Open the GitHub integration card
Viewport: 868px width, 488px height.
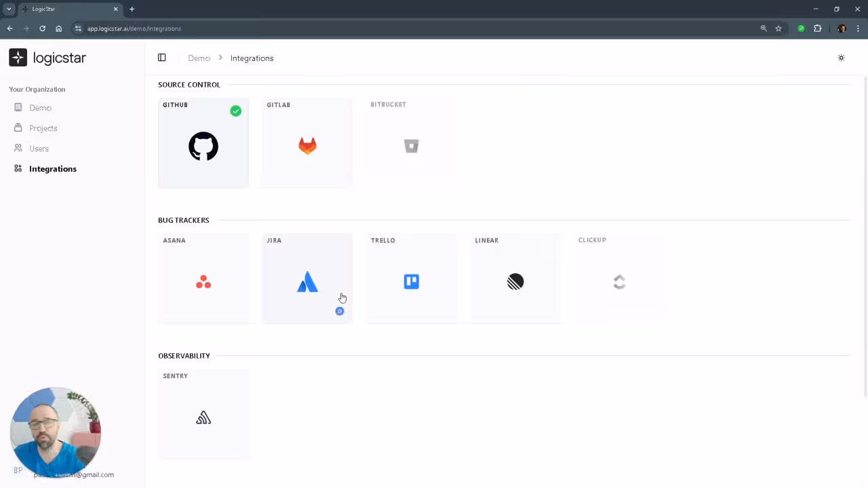(203, 143)
